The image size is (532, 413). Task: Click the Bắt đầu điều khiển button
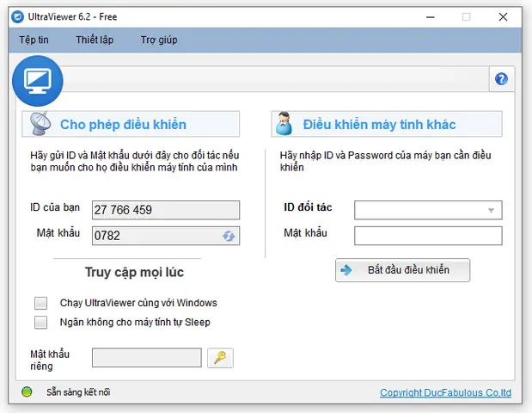pos(403,270)
